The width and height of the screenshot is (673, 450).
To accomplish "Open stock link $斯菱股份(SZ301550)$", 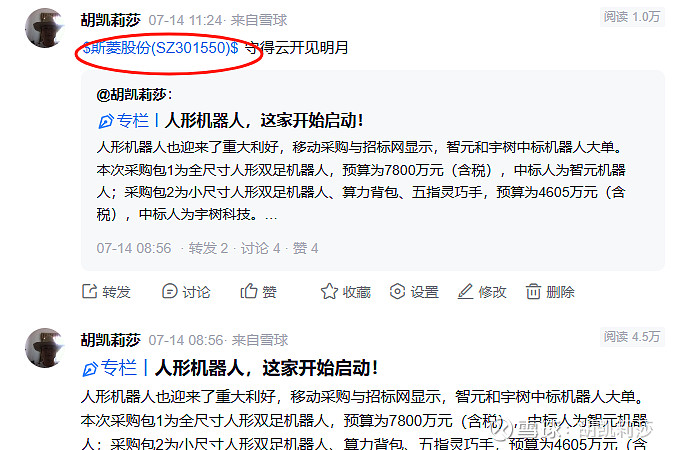I will pos(161,48).
